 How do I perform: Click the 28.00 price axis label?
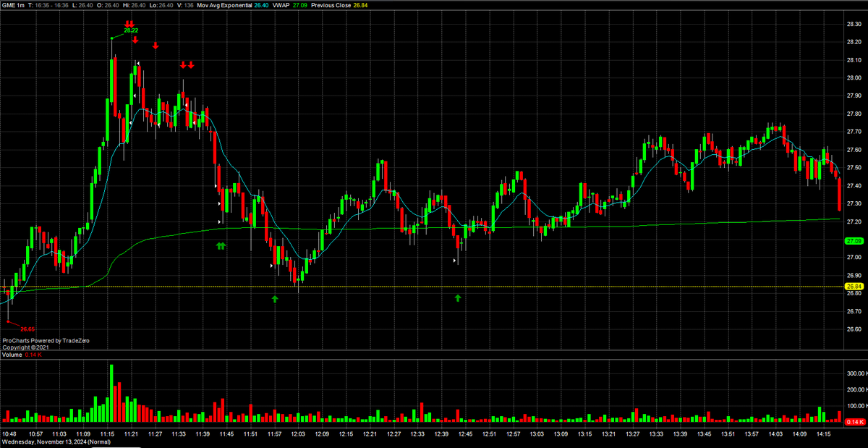pyautogui.click(x=854, y=78)
